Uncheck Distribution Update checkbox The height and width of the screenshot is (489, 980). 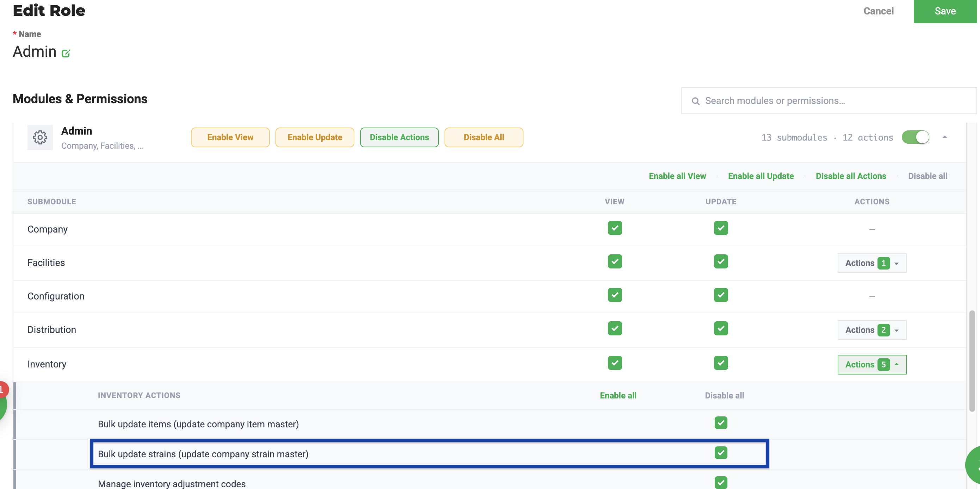[721, 329]
